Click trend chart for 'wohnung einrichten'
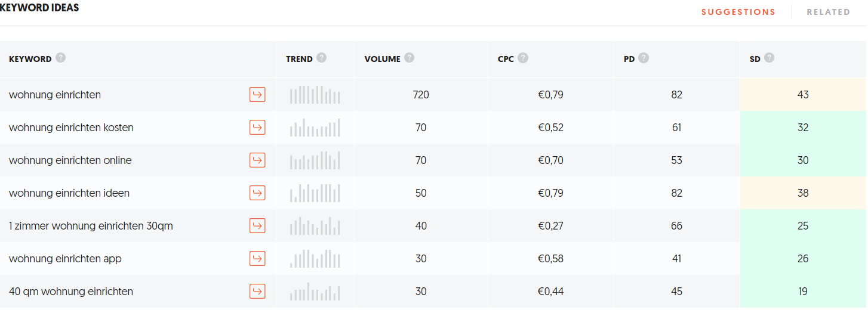 pos(315,95)
